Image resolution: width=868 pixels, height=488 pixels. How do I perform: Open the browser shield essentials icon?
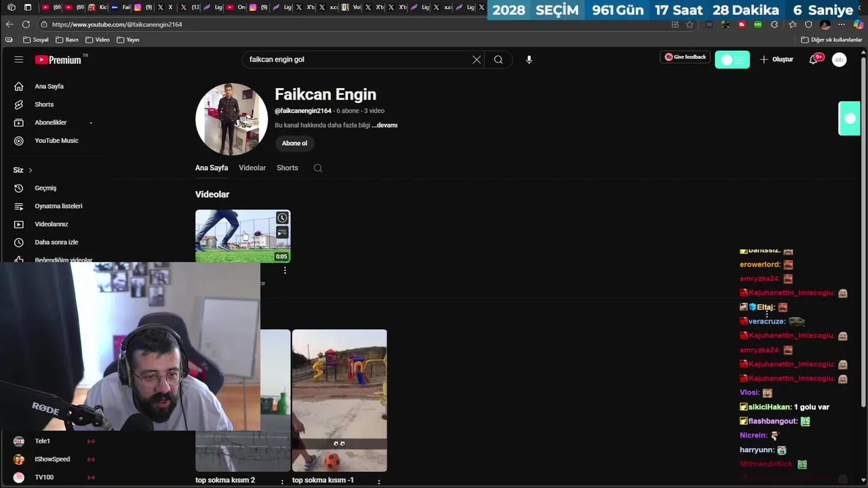[x=808, y=24]
